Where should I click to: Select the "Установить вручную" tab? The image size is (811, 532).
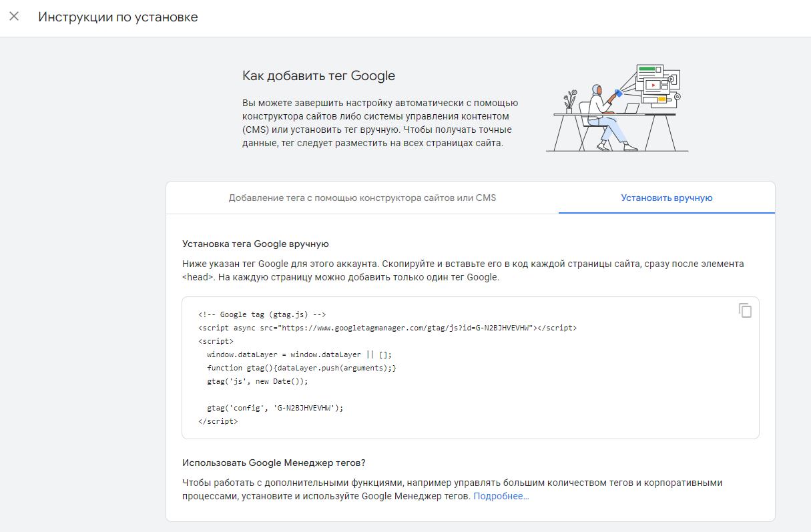[667, 198]
